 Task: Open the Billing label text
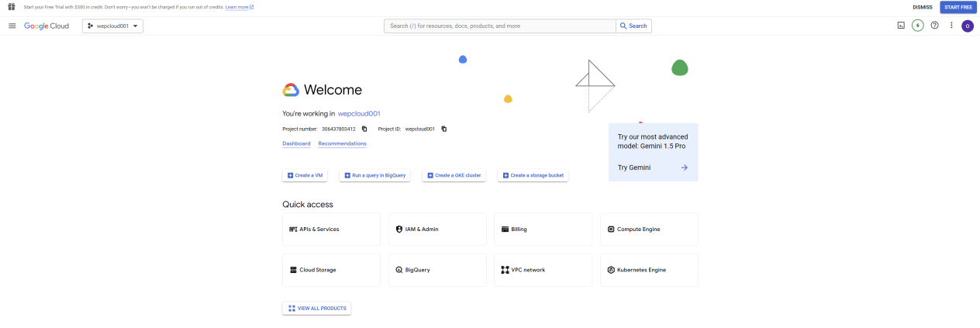(519, 230)
